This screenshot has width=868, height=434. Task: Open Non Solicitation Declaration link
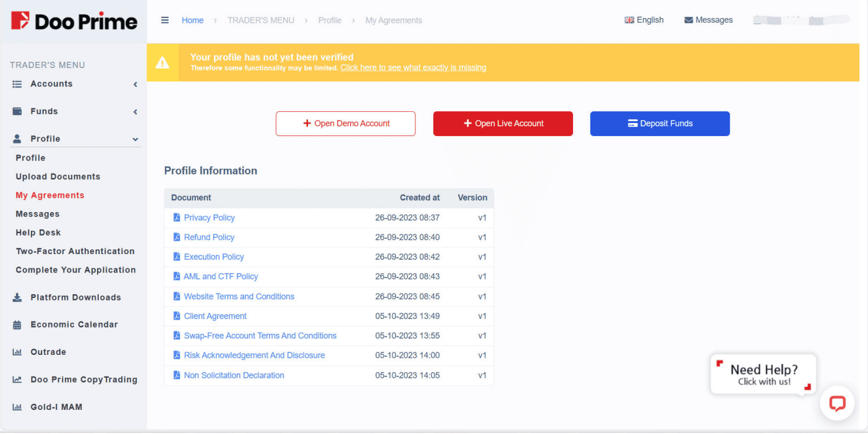coord(234,375)
